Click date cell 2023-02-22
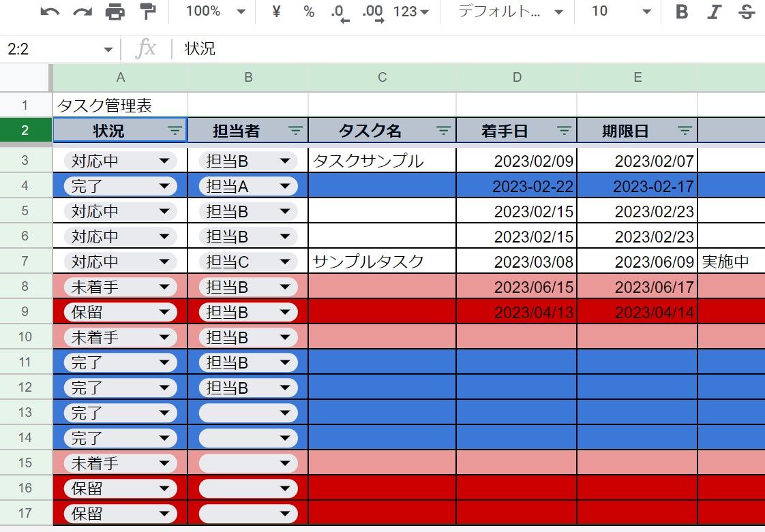The image size is (765, 532). coord(517,186)
